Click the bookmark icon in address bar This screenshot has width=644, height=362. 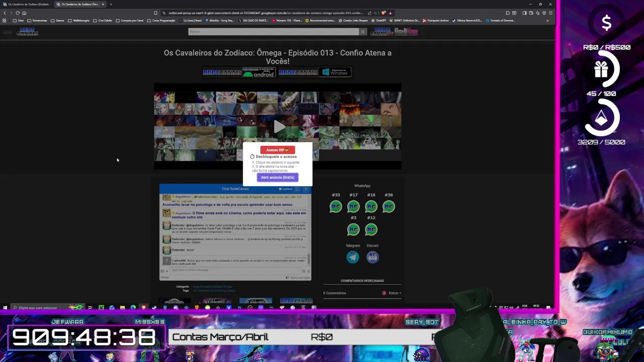[x=155, y=13]
